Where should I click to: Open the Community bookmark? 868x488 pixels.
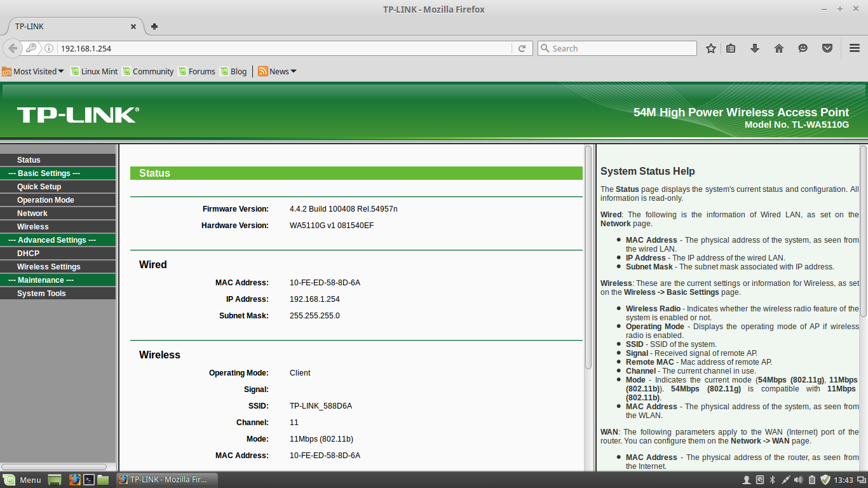tap(148, 71)
